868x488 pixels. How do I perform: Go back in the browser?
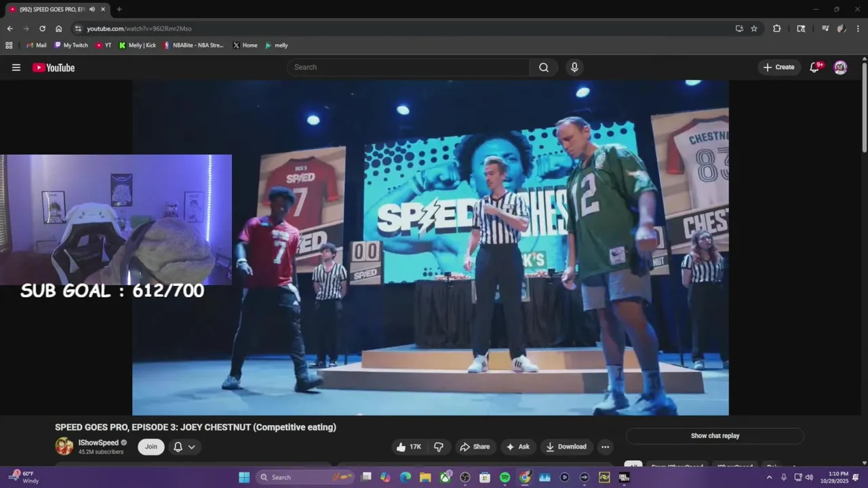[9, 28]
